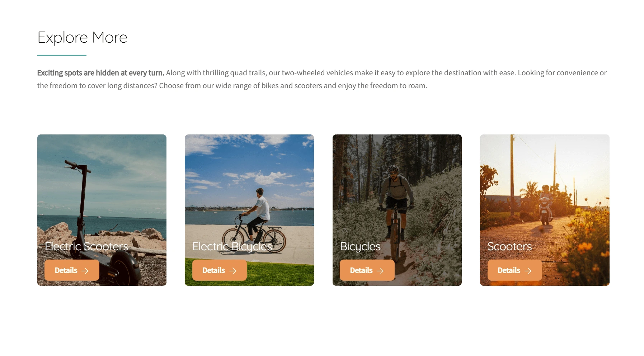The height and width of the screenshot is (356, 644).
Task: Select the Electric Bicycles card title
Action: 232,246
